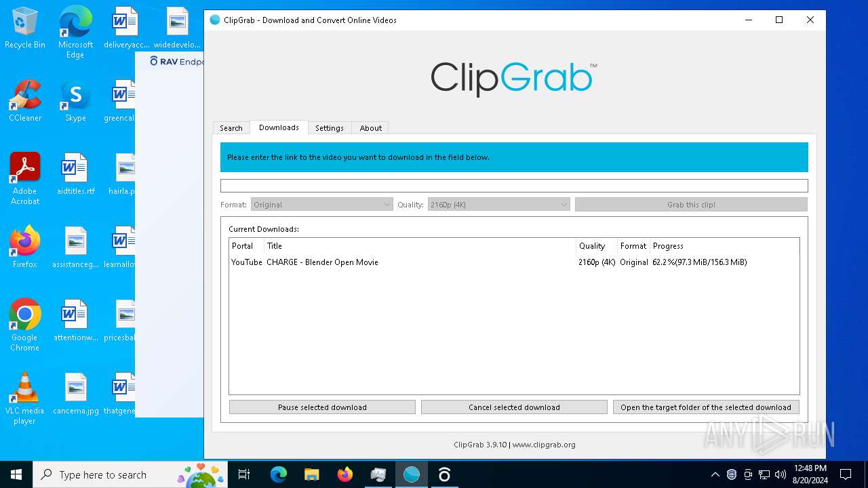868x488 pixels.
Task: Open the About tab
Action: click(x=371, y=128)
